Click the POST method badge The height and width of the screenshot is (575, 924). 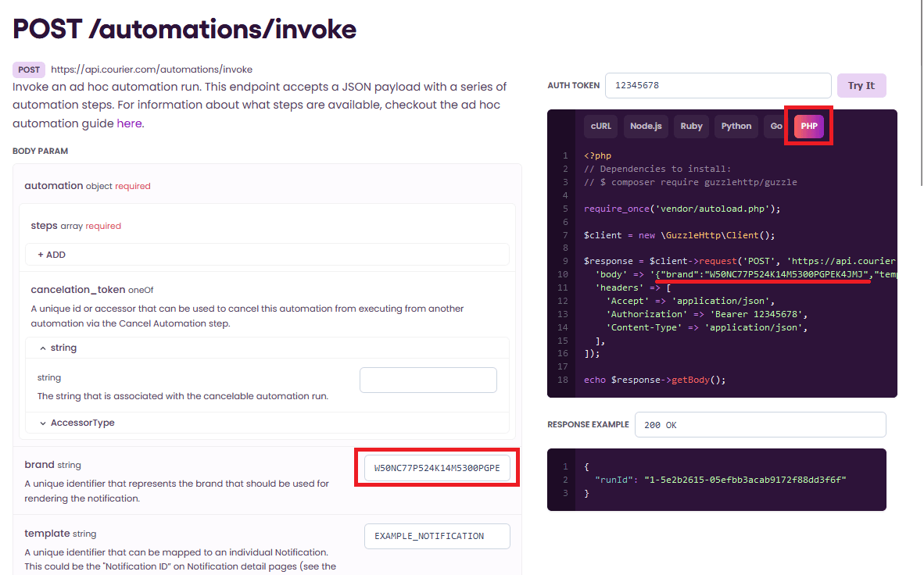pos(29,70)
